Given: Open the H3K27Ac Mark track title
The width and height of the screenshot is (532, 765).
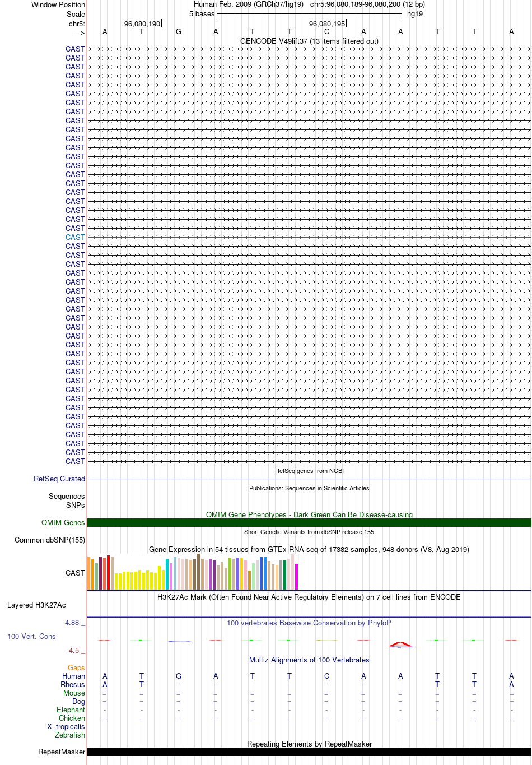Looking at the screenshot, I should [x=309, y=597].
